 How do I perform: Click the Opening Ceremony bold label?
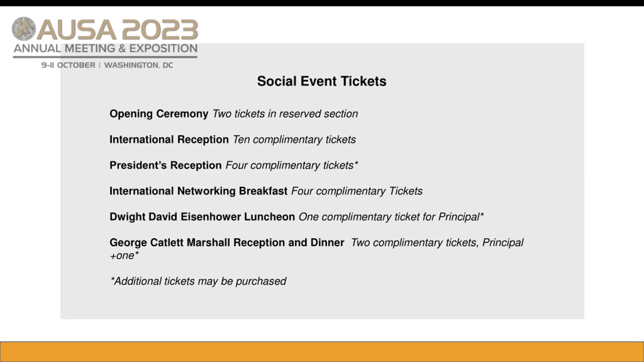[x=159, y=114]
